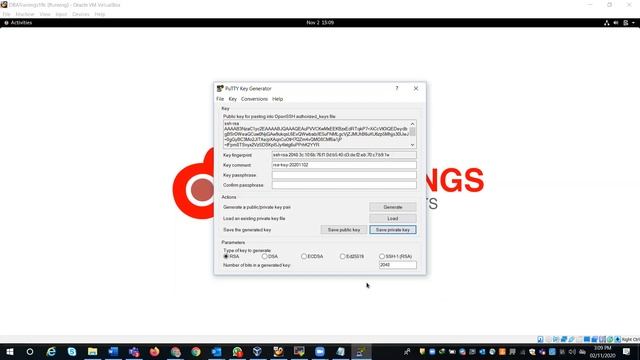Open the Windows Start menu
Image resolution: width=640 pixels, height=360 pixels.
coord(9,351)
